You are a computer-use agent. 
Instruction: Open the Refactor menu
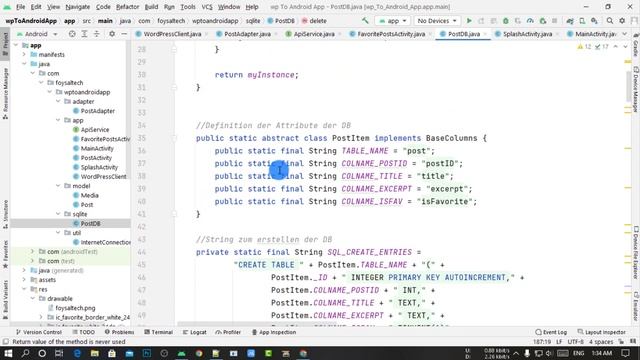[127, 7]
